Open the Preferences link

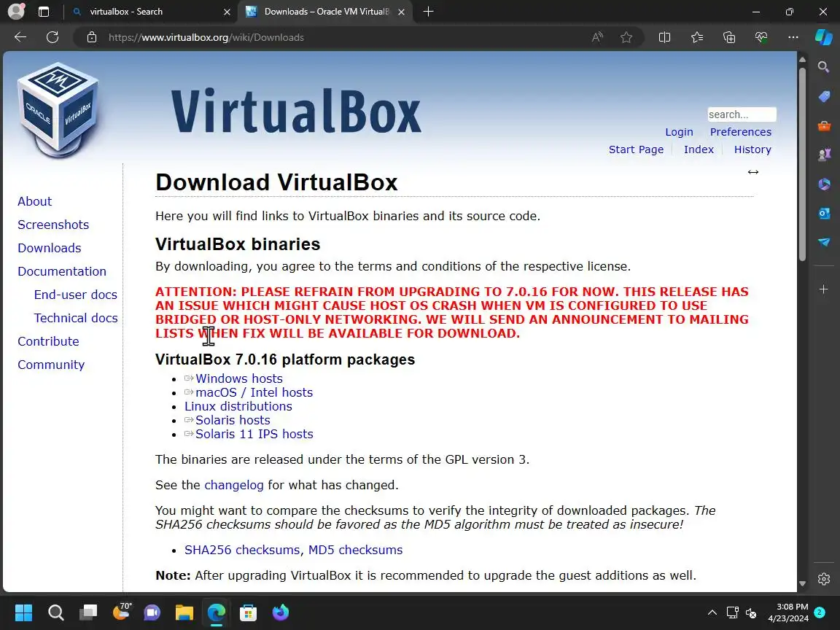click(740, 132)
